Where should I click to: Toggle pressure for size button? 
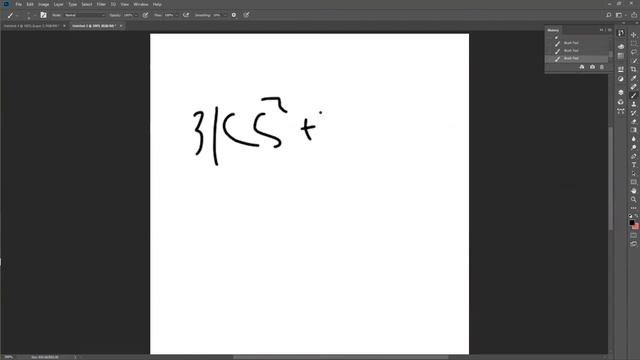pos(246,15)
